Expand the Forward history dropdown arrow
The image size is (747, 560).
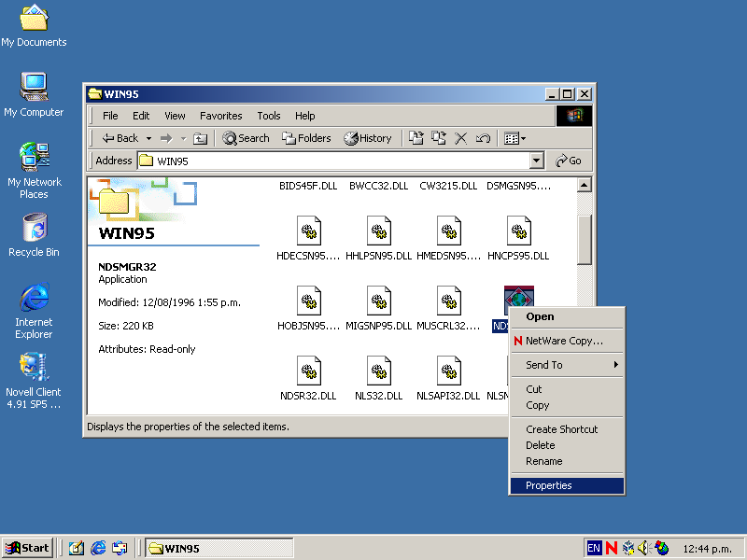click(183, 138)
